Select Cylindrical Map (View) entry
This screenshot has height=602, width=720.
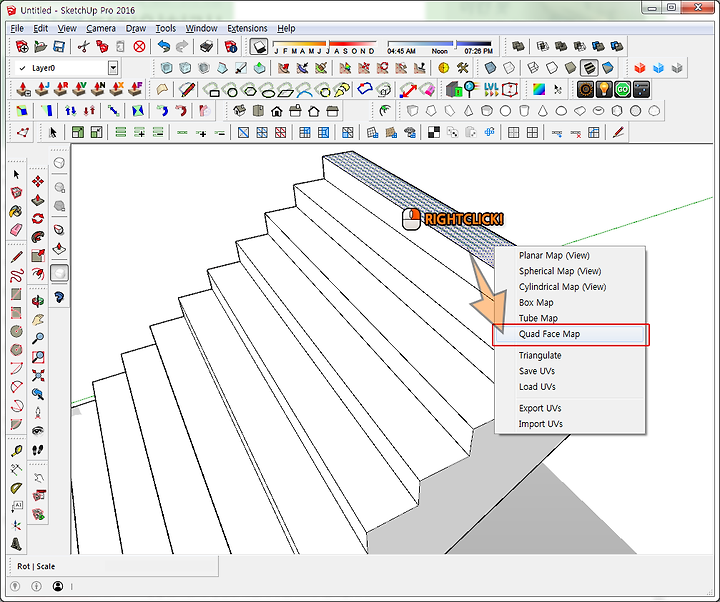[x=570, y=287]
